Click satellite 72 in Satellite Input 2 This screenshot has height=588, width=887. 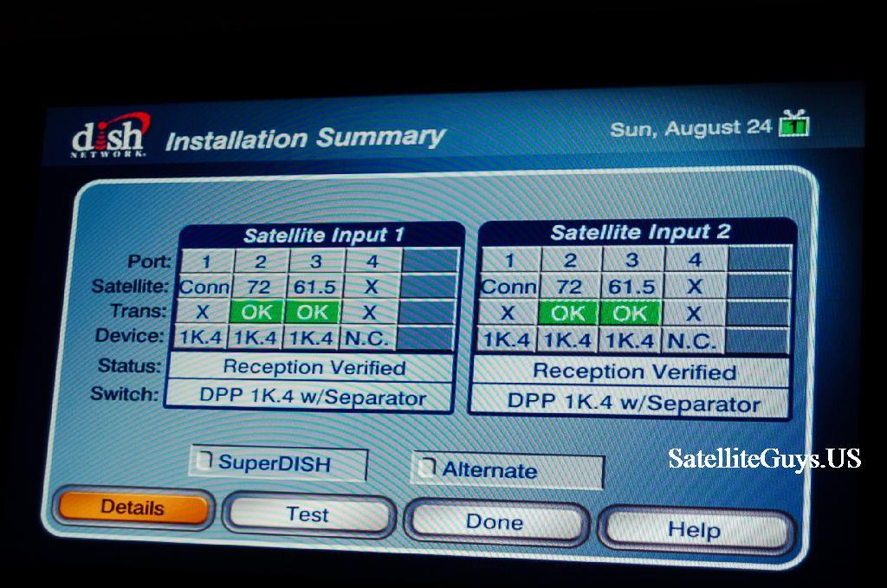(x=569, y=287)
